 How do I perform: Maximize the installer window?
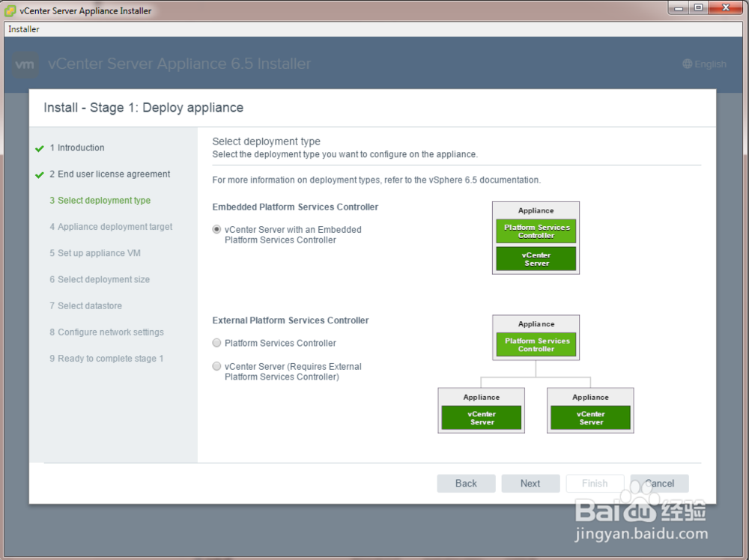click(x=698, y=8)
